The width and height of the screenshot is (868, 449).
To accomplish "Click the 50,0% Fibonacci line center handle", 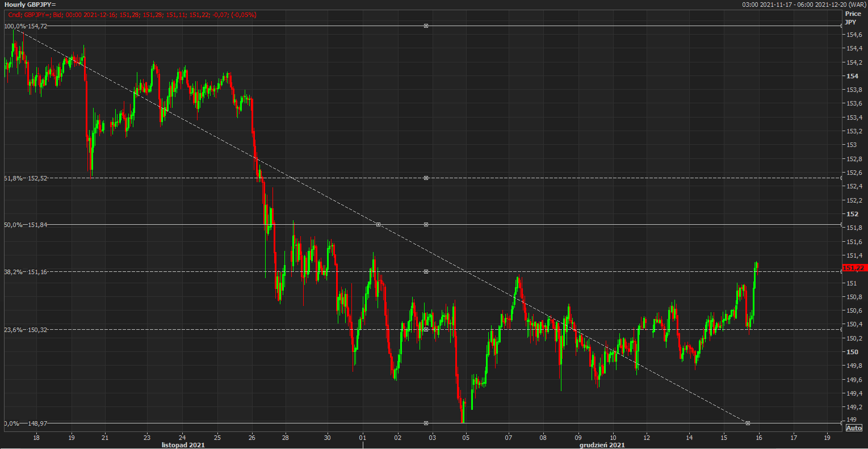I will [426, 225].
